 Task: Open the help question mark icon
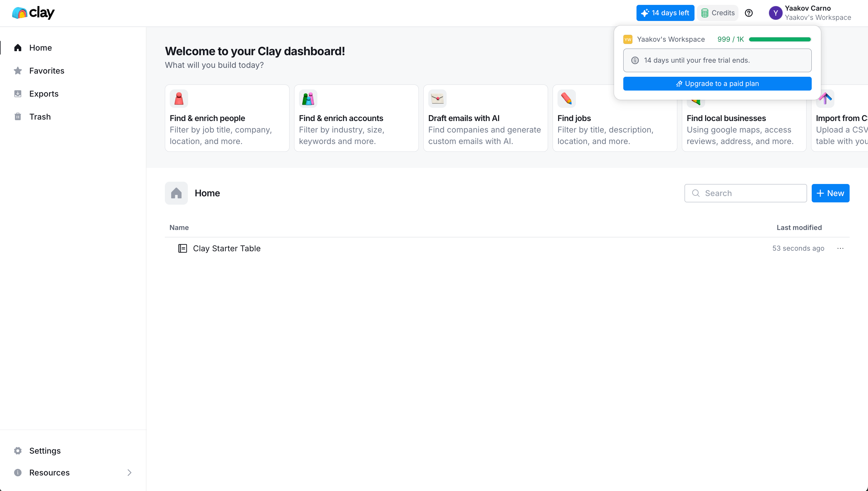(x=749, y=13)
